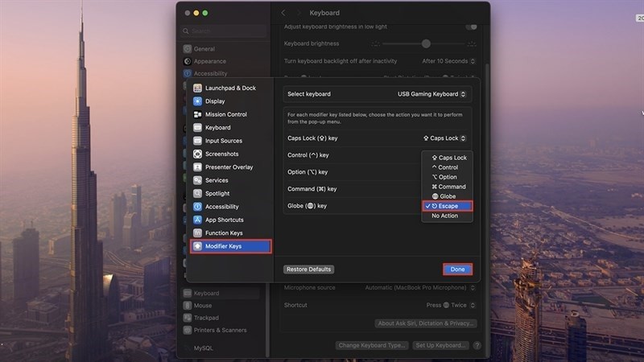
Task: Select the Mission Control icon
Action: 197,114
